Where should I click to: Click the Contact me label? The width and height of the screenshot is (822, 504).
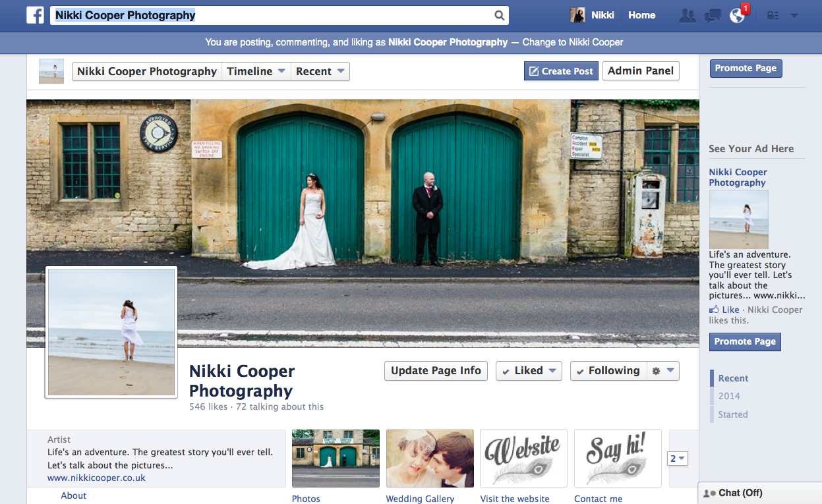coord(598,499)
